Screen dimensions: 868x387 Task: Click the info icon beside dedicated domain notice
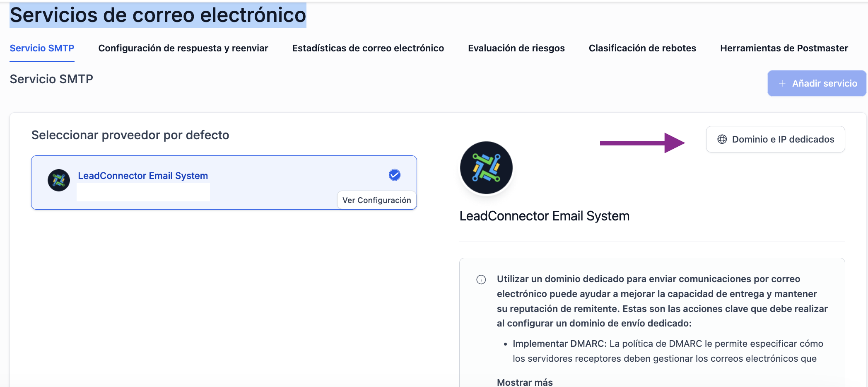pyautogui.click(x=481, y=280)
